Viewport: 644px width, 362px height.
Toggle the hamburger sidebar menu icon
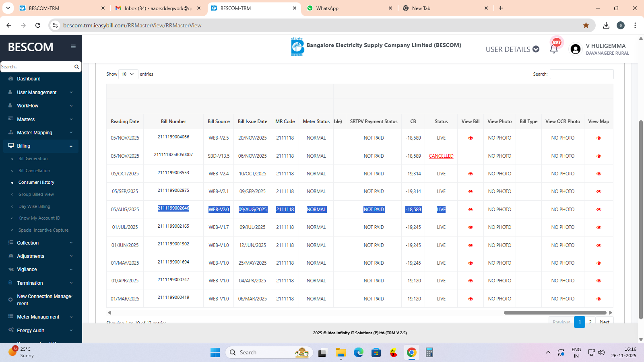coord(73,47)
